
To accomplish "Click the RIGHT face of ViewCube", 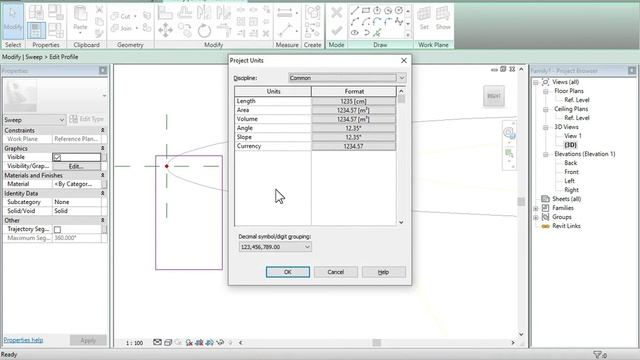I will coord(494,96).
